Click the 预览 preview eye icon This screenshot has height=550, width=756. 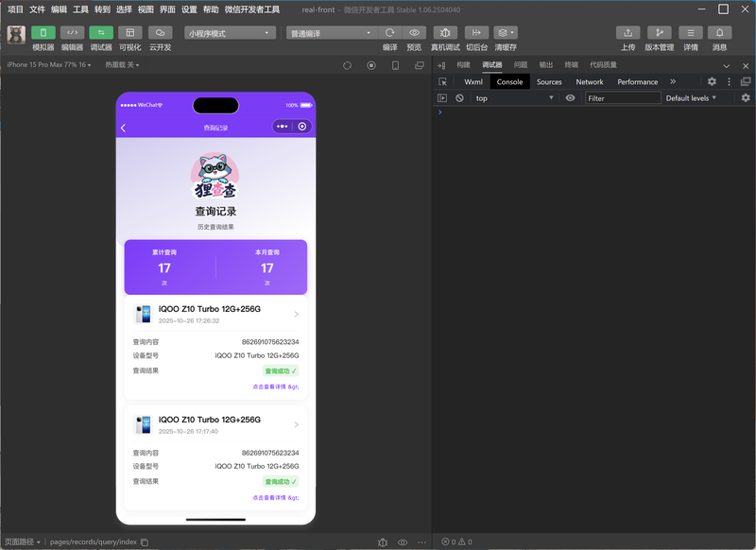[x=414, y=32]
